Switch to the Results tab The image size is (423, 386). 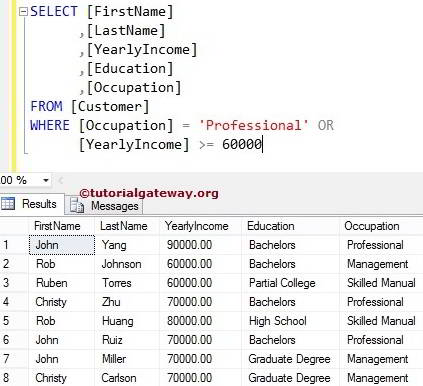[x=32, y=204]
